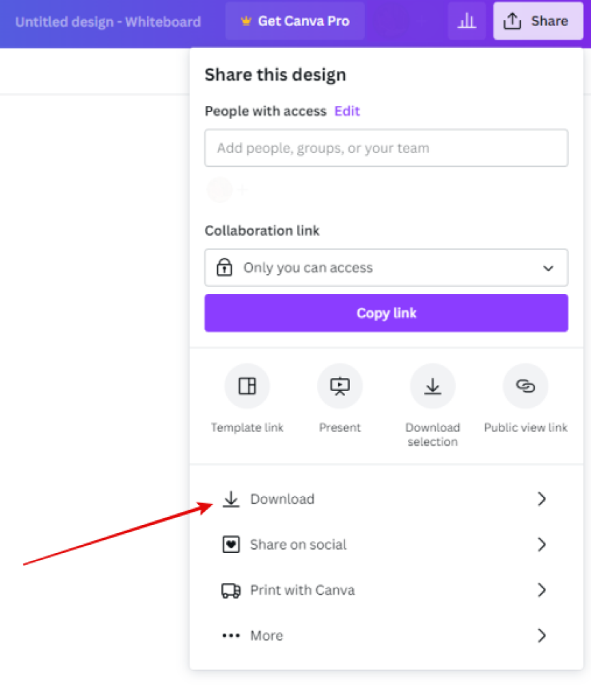
Task: Click Get Canva Pro button
Action: [x=295, y=21]
